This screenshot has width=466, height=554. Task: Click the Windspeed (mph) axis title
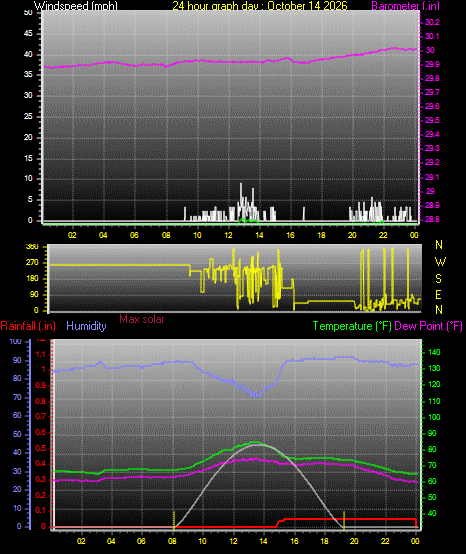tap(76, 6)
